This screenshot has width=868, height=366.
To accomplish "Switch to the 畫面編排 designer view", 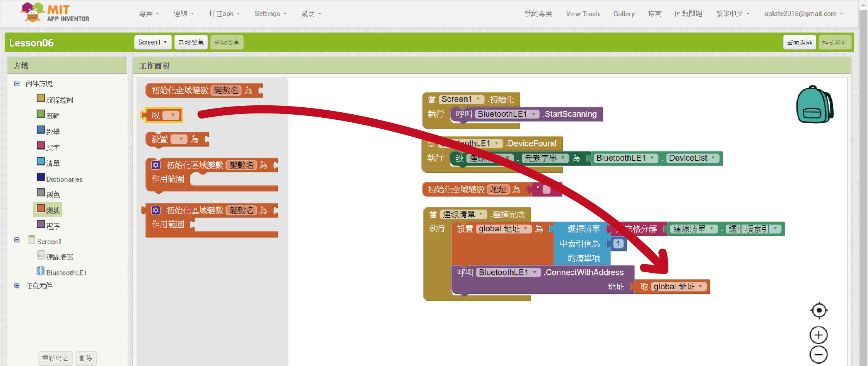I will click(x=799, y=42).
